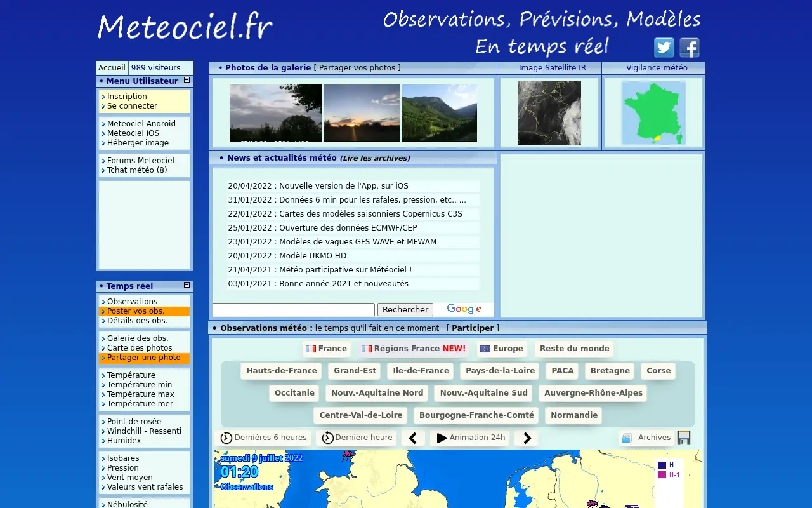Image resolution: width=812 pixels, height=508 pixels.
Task: Open the Twitter icon link
Action: (x=664, y=48)
